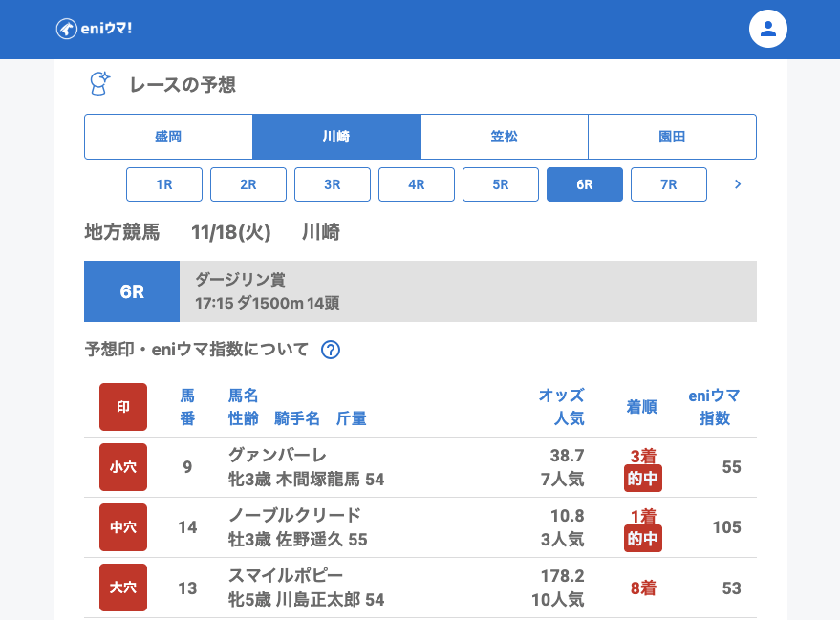Click the 中穴 prediction mark badge

[123, 527]
